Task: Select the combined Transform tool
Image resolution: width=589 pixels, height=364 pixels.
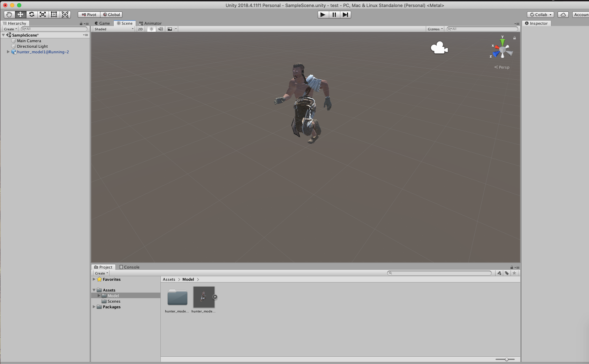Action: point(65,15)
